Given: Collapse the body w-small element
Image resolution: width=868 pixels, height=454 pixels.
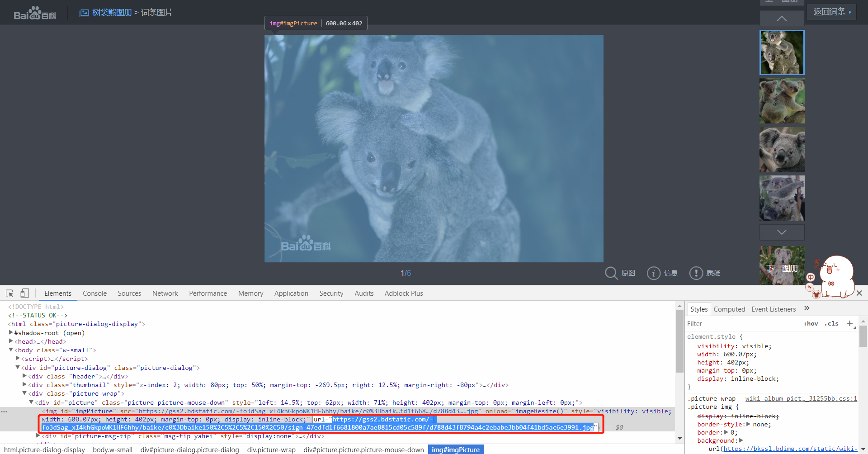Looking at the screenshot, I should coord(11,350).
